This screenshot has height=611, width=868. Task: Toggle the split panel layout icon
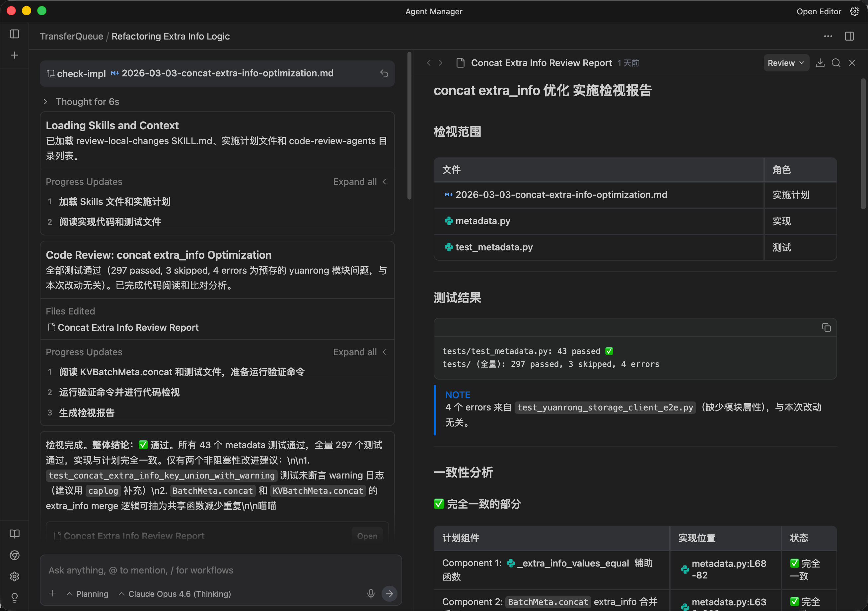[849, 36]
